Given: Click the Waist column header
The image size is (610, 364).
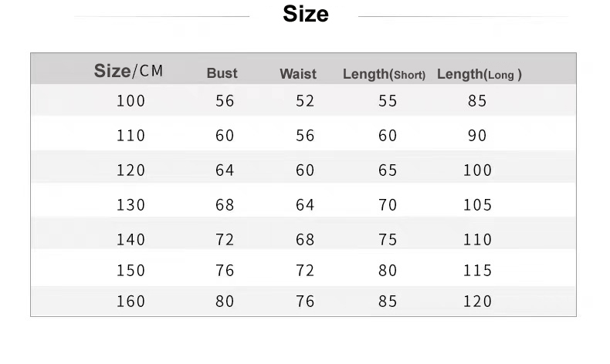Looking at the screenshot, I should point(298,74).
